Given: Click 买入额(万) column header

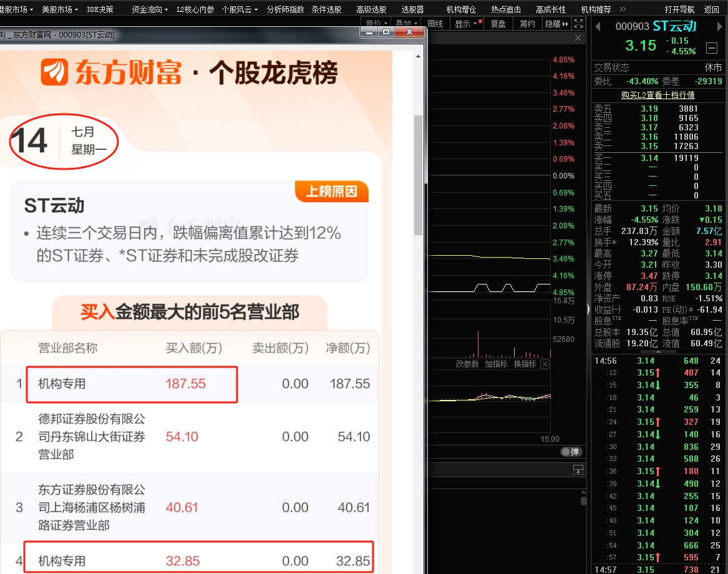Looking at the screenshot, I should tap(193, 348).
